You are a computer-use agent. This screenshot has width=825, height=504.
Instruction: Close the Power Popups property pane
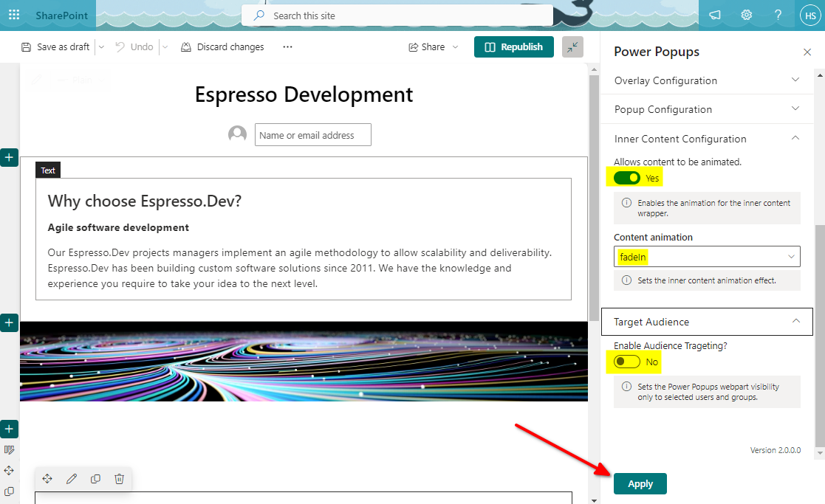[x=807, y=52]
